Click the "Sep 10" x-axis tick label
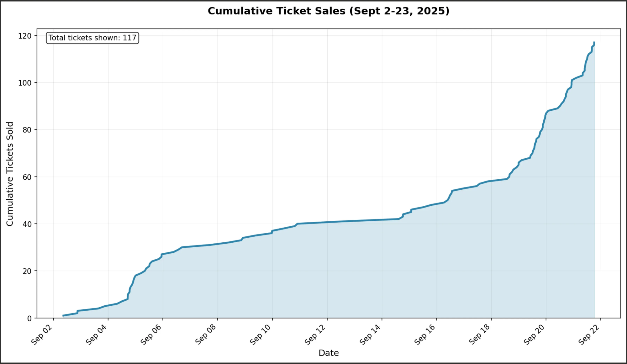This screenshot has height=364, width=627. click(x=261, y=334)
